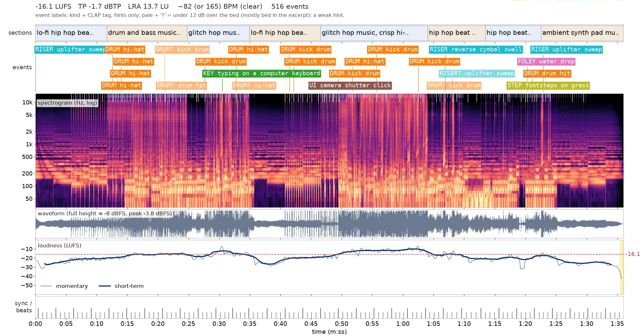The height and width of the screenshot is (336, 644).
Task: Click the 'DRUM drum hit' event label
Action: [547, 73]
